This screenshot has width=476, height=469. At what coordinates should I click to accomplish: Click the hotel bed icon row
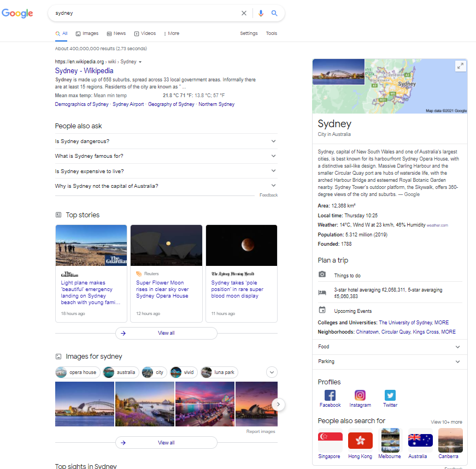click(x=390, y=293)
